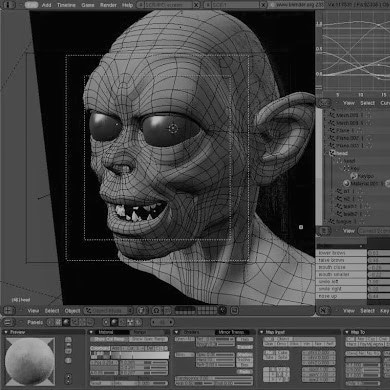
Task: Select the Shading context sphere icon
Action: 66,322
